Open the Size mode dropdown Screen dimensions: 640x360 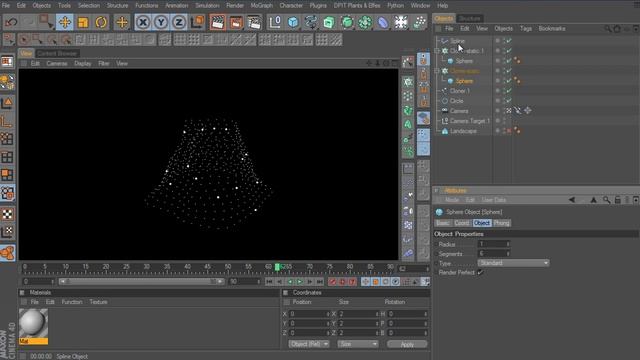coord(358,344)
